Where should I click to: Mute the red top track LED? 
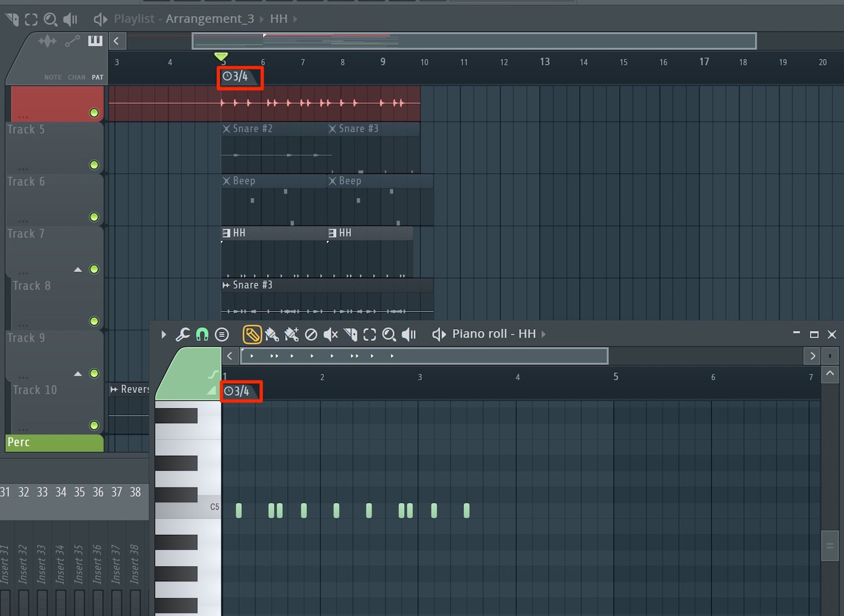click(x=94, y=113)
